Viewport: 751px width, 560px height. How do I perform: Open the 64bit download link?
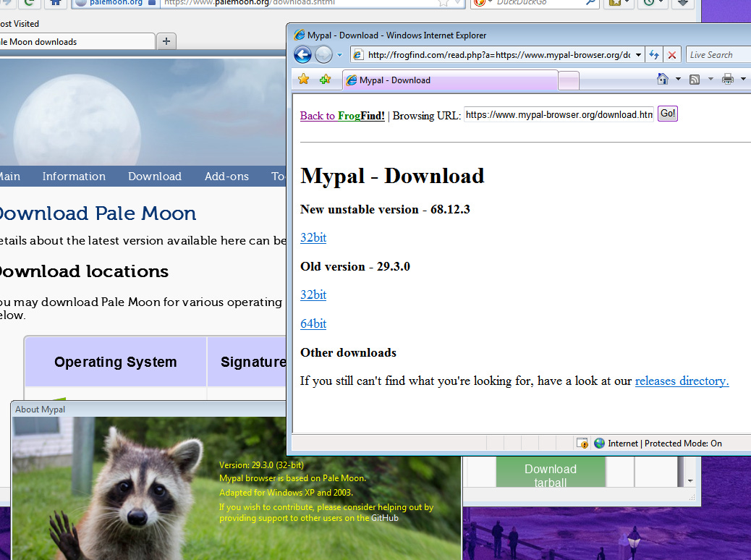pos(313,324)
